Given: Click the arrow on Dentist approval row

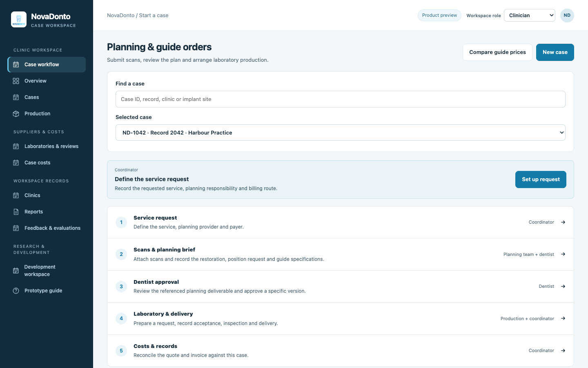Looking at the screenshot, I should click(x=563, y=286).
